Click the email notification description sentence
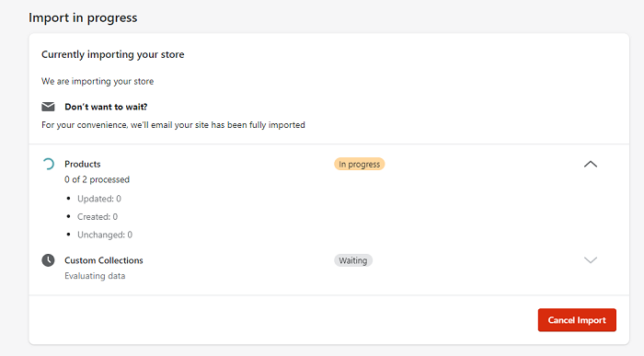644x356 pixels. coord(173,125)
